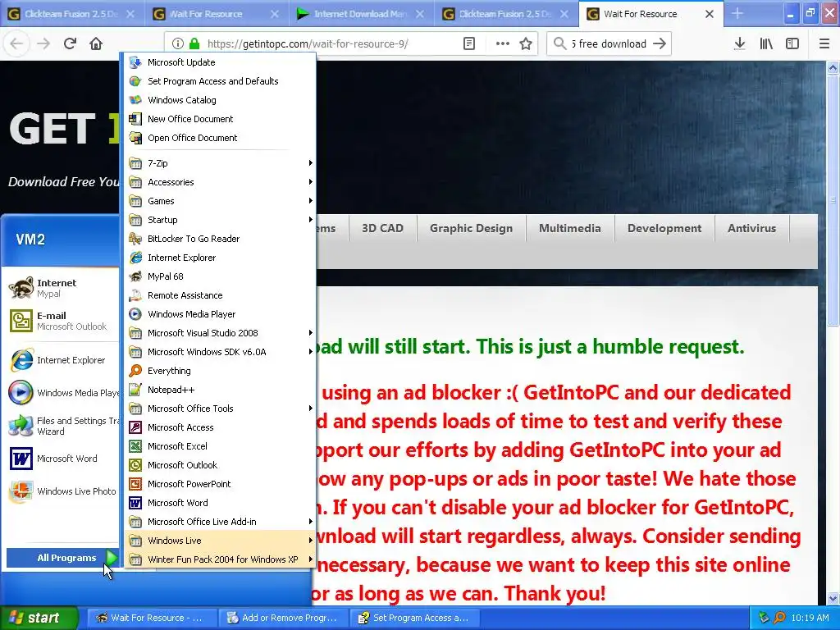Switch to Add or Remove Programs taskbar window

tap(283, 618)
